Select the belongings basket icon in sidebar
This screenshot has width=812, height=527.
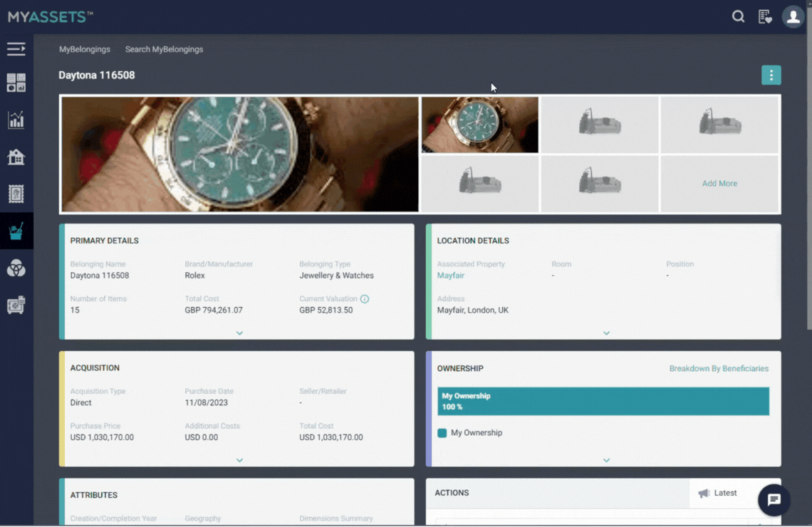[x=16, y=231]
